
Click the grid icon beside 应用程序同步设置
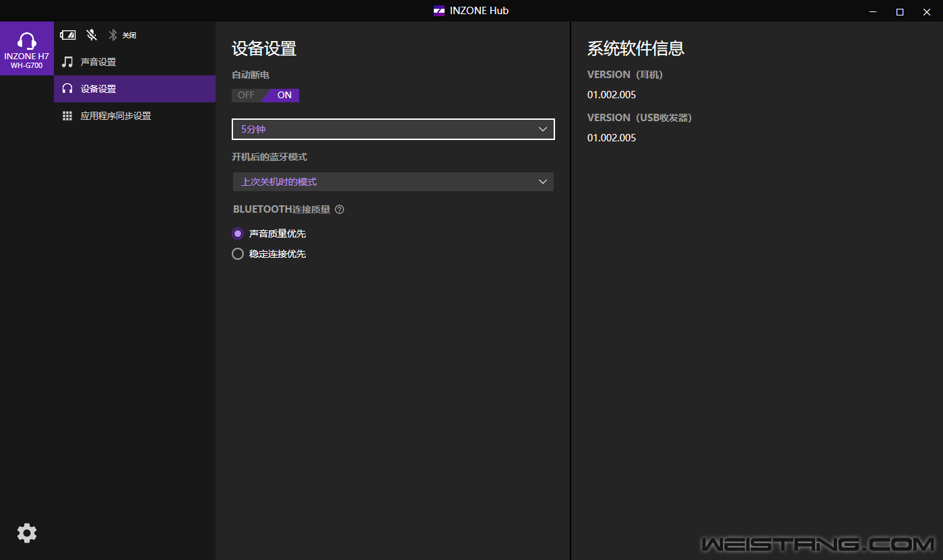pyautogui.click(x=67, y=116)
